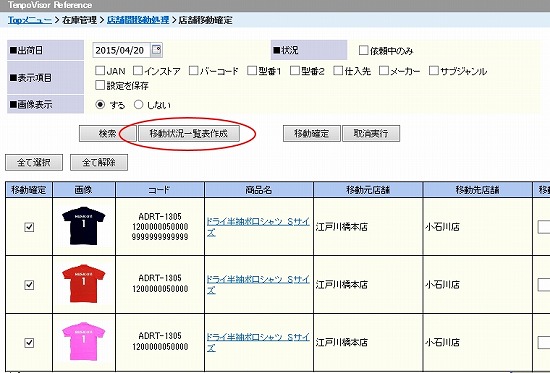Tick the JAN display item checkbox
This screenshot has width=550, height=373.
(x=100, y=71)
